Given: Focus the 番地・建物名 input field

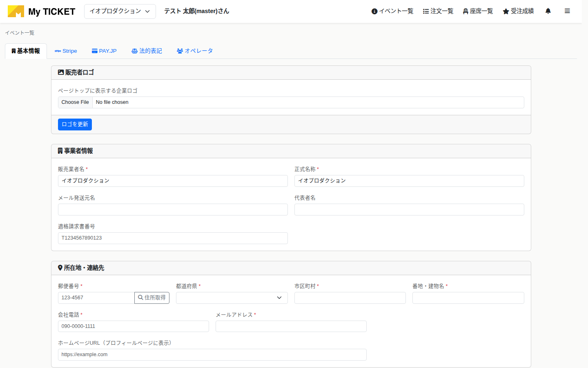Looking at the screenshot, I should pyautogui.click(x=468, y=298).
